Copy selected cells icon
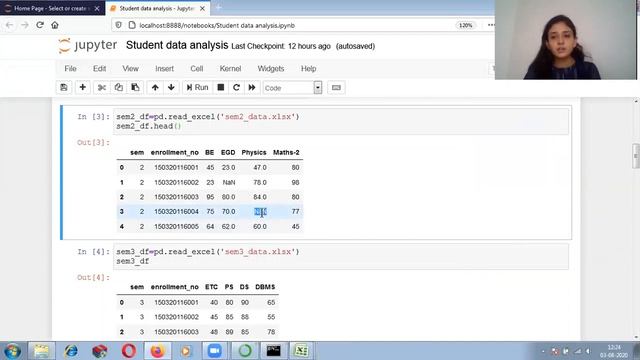 [118, 87]
